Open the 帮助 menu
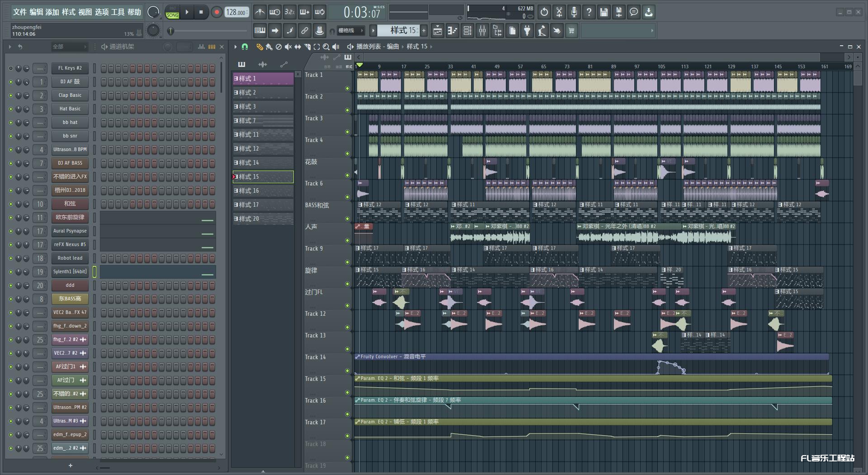868x475 pixels. (x=134, y=12)
